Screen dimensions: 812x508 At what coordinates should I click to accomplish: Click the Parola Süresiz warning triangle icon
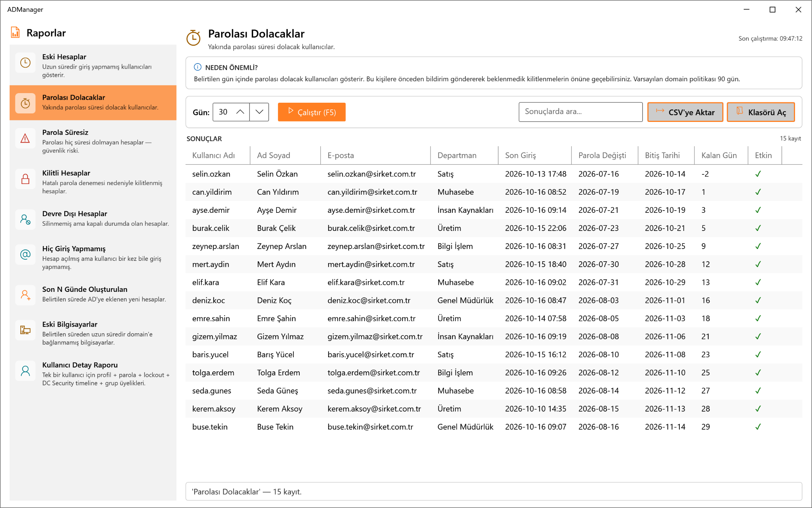click(25, 138)
